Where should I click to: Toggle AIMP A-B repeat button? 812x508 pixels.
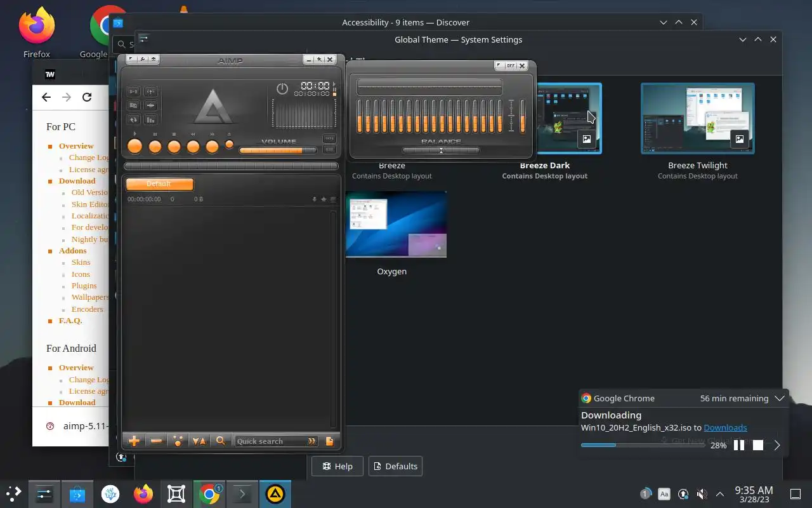coord(134,91)
